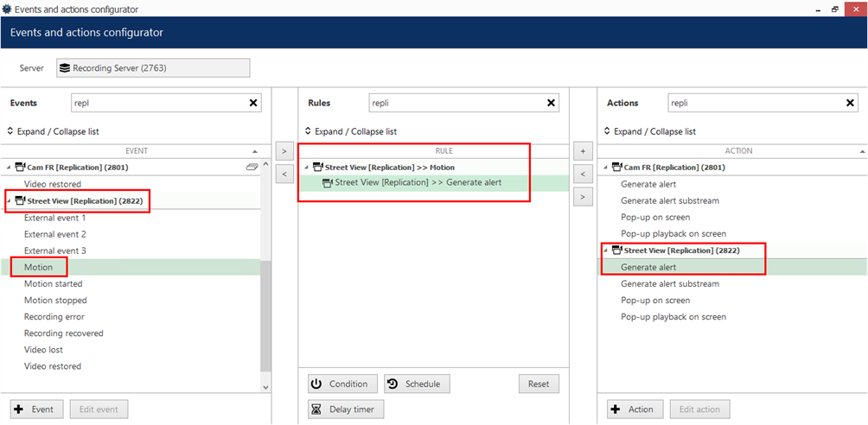Click left arrow between Events and Rules

284,174
